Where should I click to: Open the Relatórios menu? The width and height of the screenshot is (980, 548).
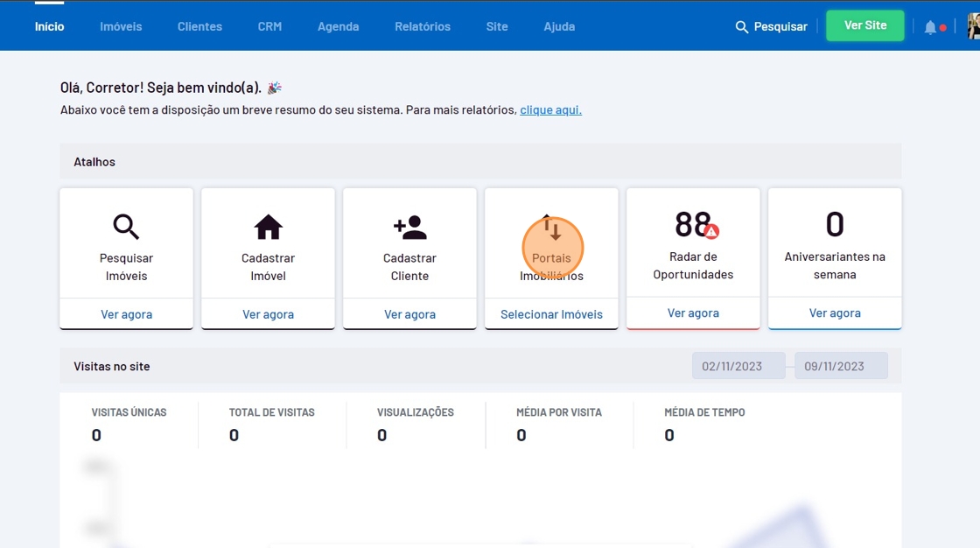[x=423, y=26]
